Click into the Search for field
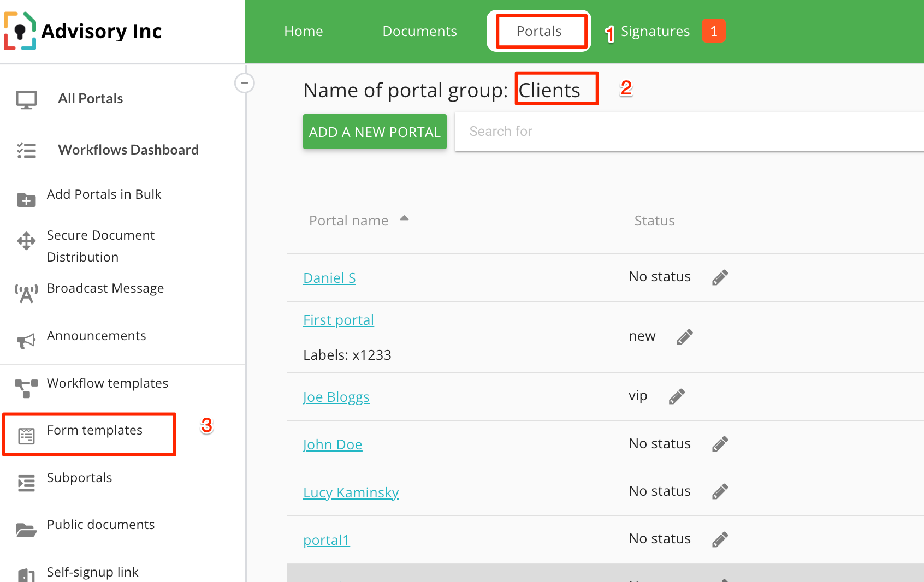Screen dimensions: 924x582 click(x=688, y=132)
